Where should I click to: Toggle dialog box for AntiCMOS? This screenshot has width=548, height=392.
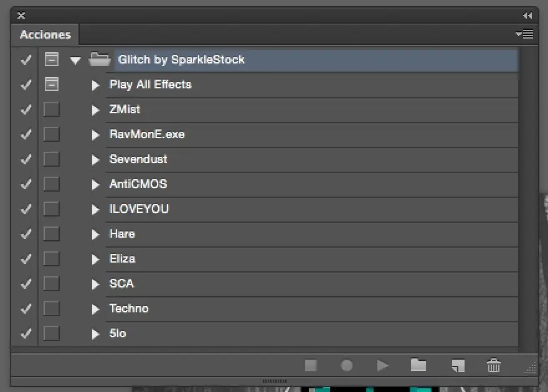coord(51,184)
